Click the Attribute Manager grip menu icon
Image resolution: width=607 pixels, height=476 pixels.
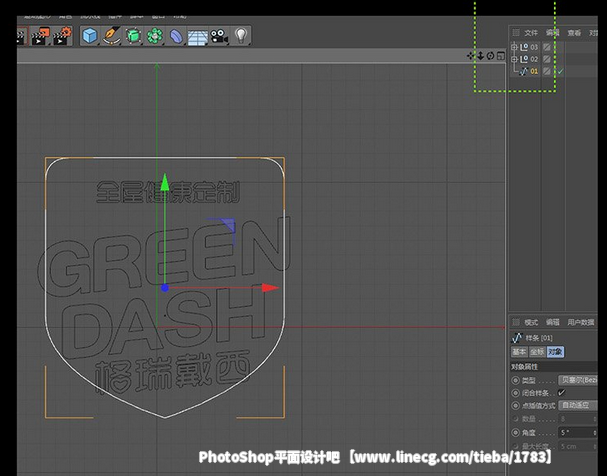coord(516,322)
